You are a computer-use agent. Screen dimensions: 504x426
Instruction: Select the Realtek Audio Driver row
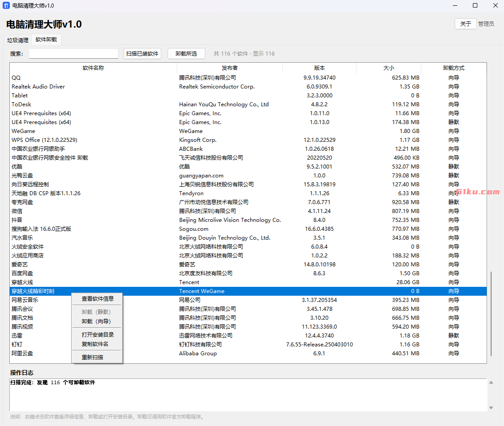point(248,86)
